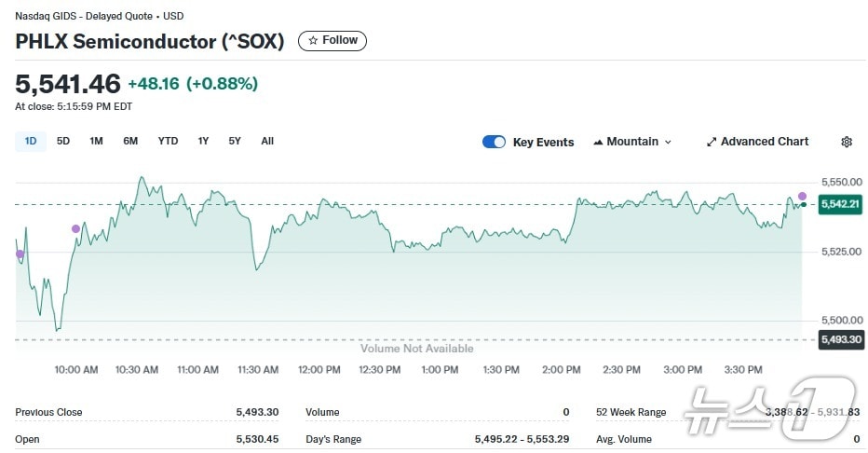Click the star icon in the Follow button
This screenshot has width=868, height=453.
pyautogui.click(x=313, y=41)
